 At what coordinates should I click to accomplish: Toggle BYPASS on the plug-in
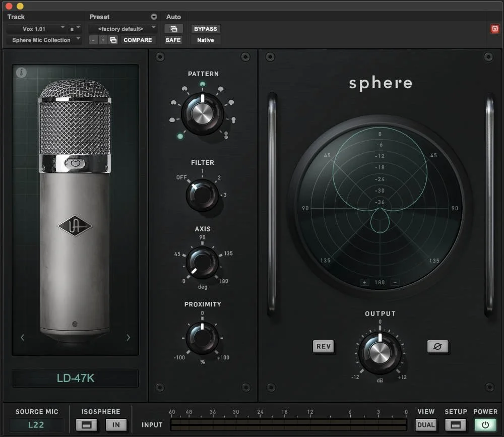[205, 29]
